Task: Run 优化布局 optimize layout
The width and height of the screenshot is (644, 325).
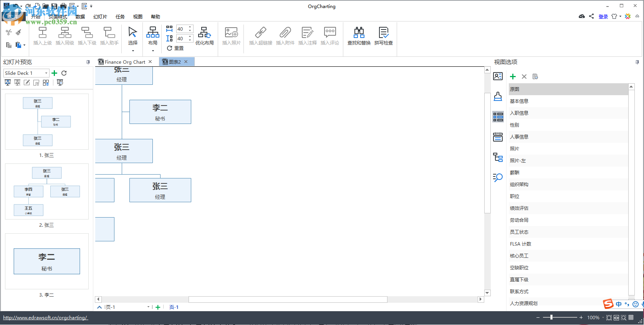Action: tap(205, 36)
